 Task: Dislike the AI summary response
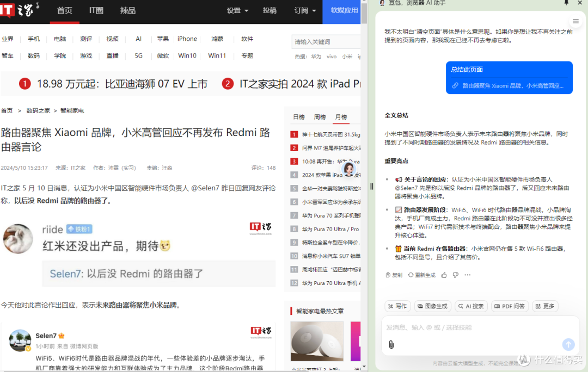click(x=456, y=275)
